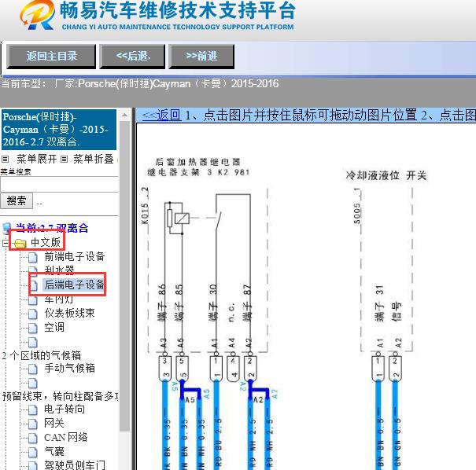The width and height of the screenshot is (476, 470).
Task: Click the page icon beside 气囊
Action: tap(33, 453)
